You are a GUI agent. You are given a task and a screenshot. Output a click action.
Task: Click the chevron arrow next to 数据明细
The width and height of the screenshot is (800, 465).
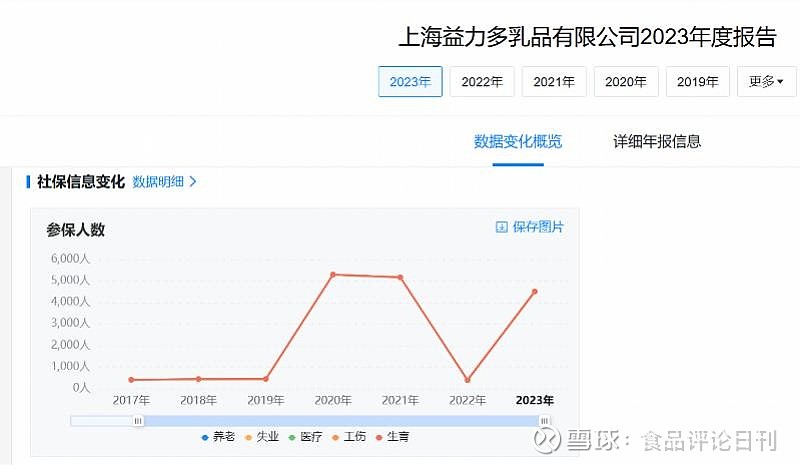tap(192, 182)
